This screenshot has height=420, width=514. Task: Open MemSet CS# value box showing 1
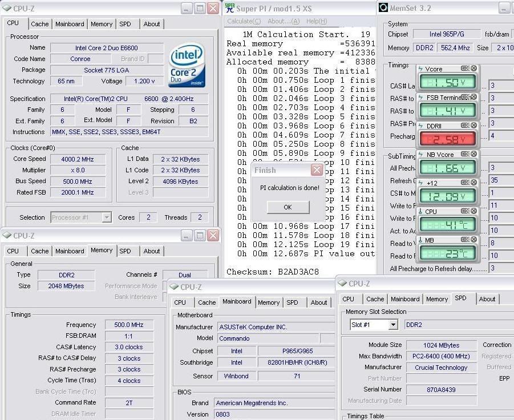(501, 193)
